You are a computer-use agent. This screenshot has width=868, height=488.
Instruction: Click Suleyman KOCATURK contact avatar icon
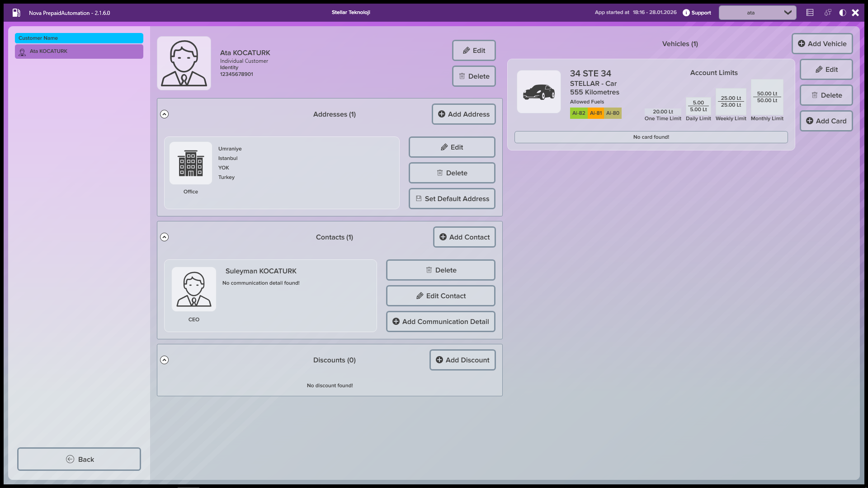click(194, 290)
